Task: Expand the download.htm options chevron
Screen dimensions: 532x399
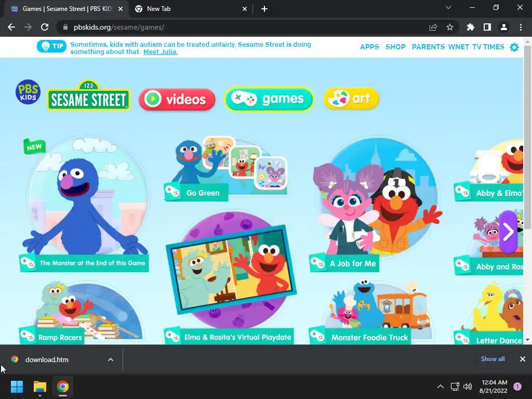Action: pyautogui.click(x=111, y=360)
